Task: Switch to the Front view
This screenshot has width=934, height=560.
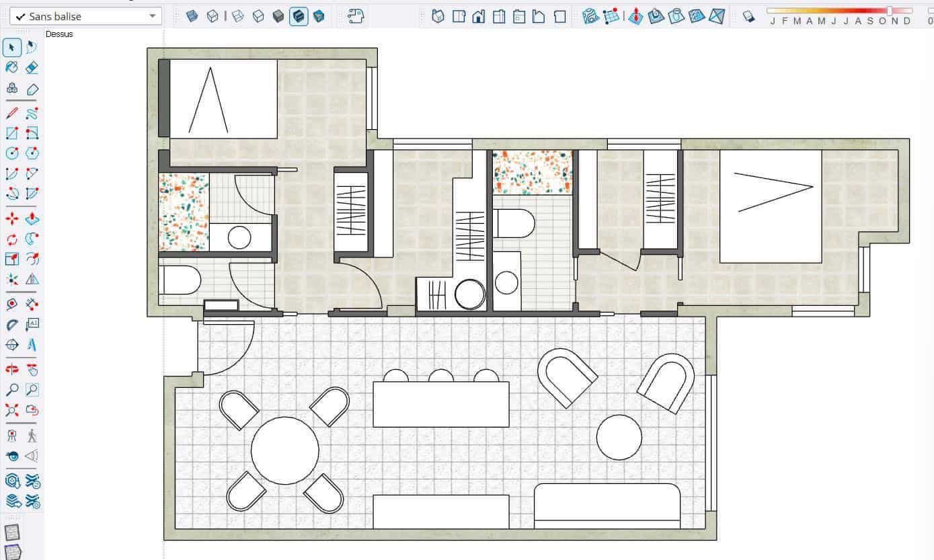Action: click(x=479, y=15)
